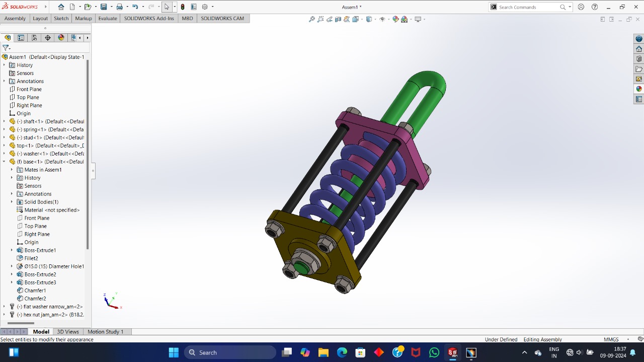Click in the Search Commands field
This screenshot has height=362, width=644.
(x=527, y=7)
